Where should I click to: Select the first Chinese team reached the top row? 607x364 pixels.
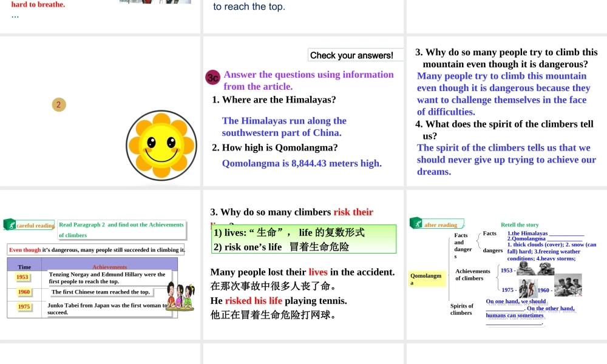[x=101, y=292]
